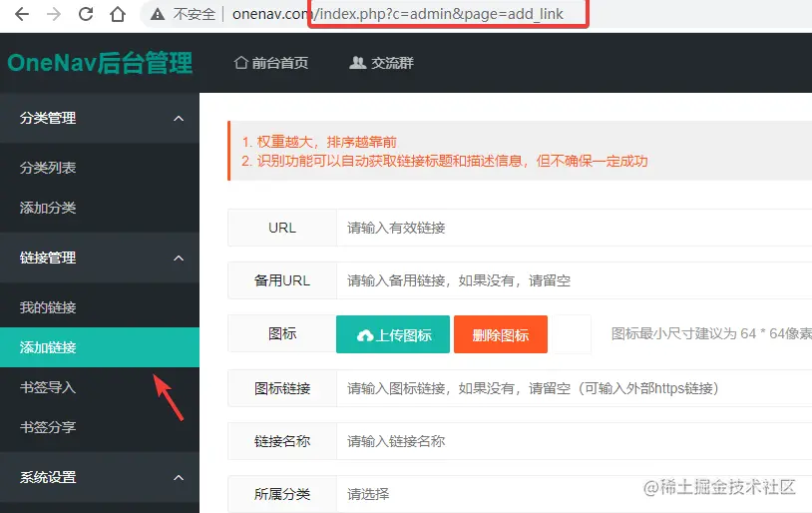This screenshot has width=812, height=513.
Task: Open 我的链接 in the sidebar
Action: [x=48, y=307]
